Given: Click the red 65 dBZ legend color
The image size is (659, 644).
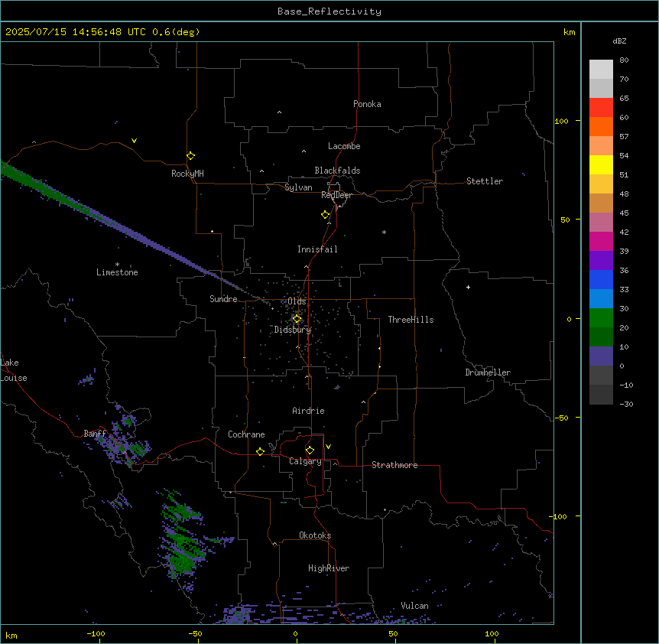Looking at the screenshot, I should pos(601,107).
